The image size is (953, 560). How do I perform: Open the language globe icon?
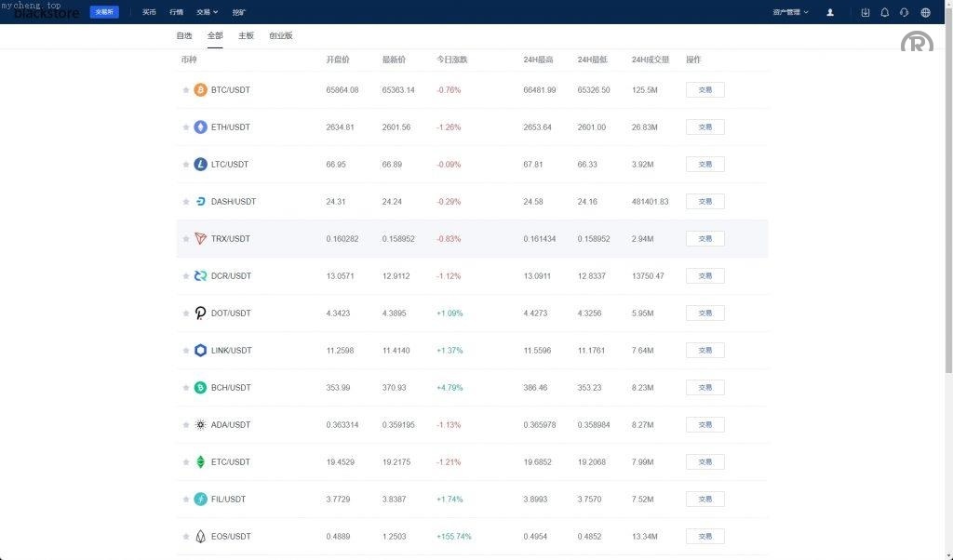pyautogui.click(x=925, y=12)
